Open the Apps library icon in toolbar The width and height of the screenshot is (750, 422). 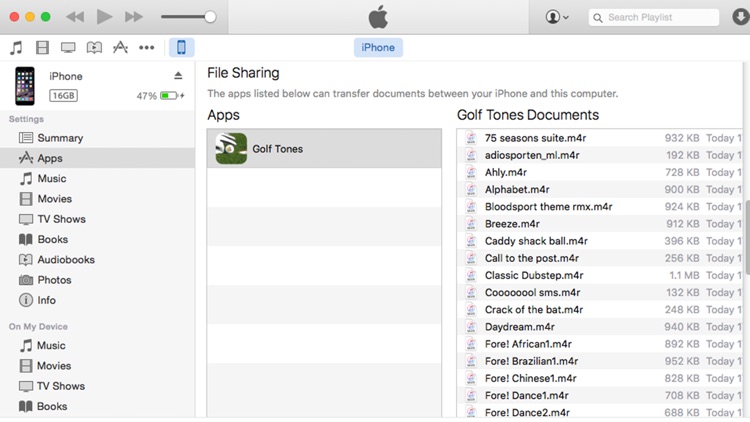click(x=120, y=47)
